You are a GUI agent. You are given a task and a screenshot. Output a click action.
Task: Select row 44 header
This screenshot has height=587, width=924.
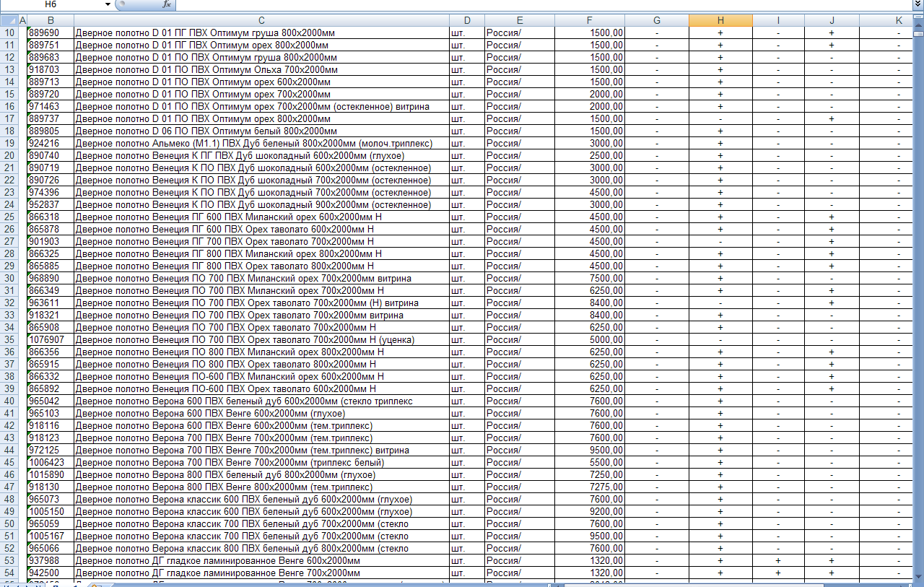(x=9, y=450)
